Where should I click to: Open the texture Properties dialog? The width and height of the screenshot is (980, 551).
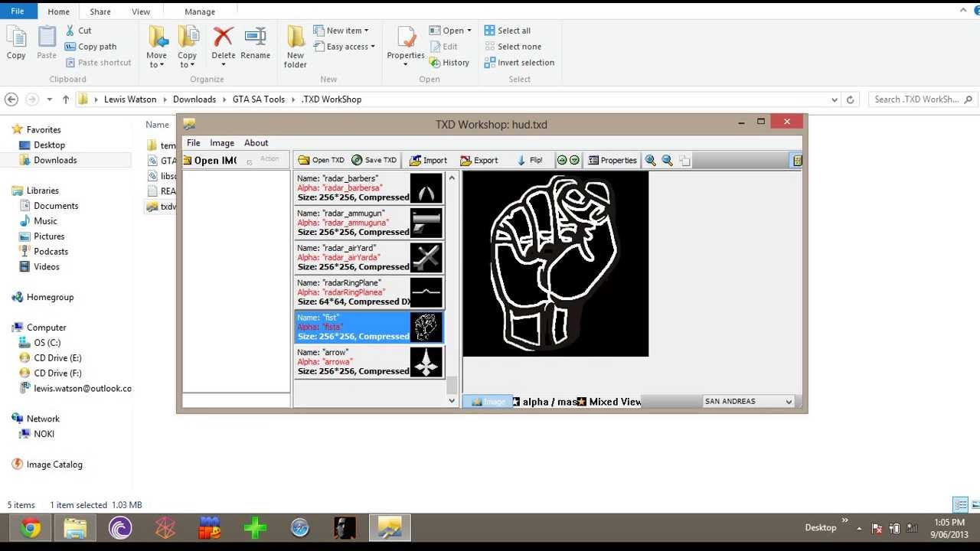tap(612, 160)
